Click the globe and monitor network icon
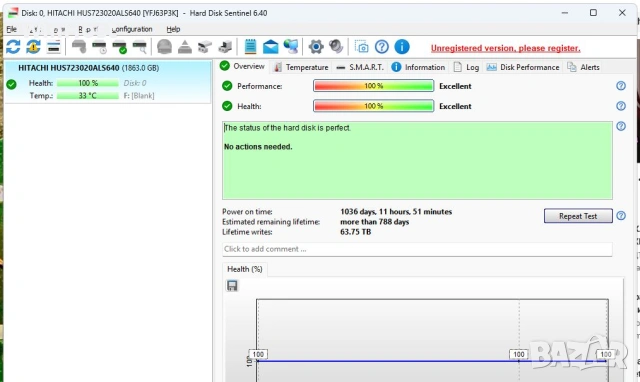The height and width of the screenshot is (382, 640). click(291, 47)
